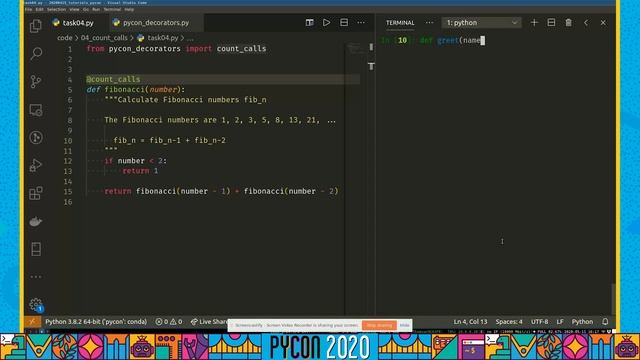Open editor More Actions ellipsis
640x360 pixels.
[x=361, y=22]
